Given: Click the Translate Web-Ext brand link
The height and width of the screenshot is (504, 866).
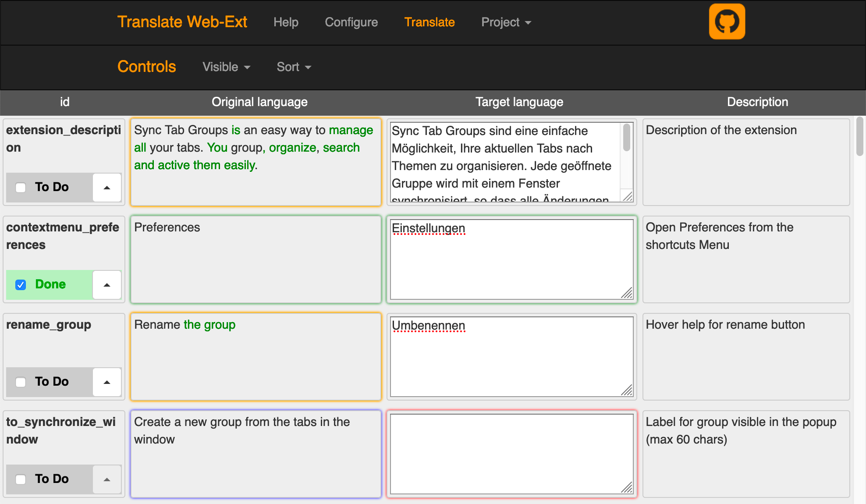Looking at the screenshot, I should pos(182,22).
